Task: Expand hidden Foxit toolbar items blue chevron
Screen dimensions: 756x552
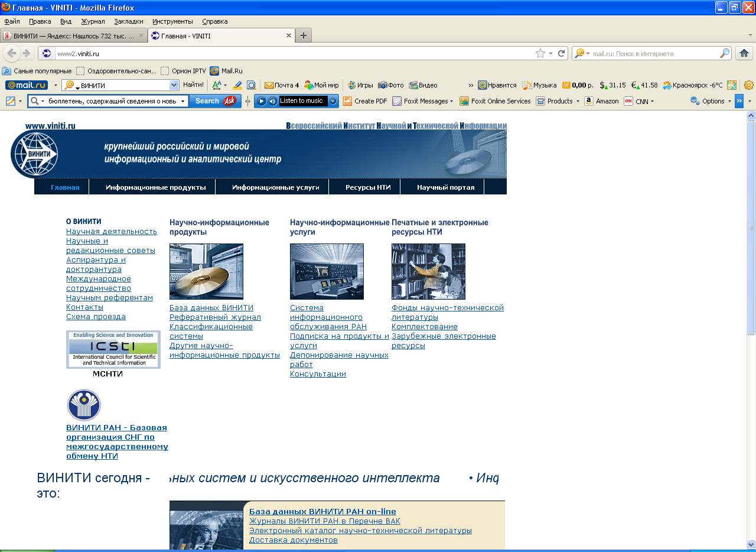Action: [739, 101]
